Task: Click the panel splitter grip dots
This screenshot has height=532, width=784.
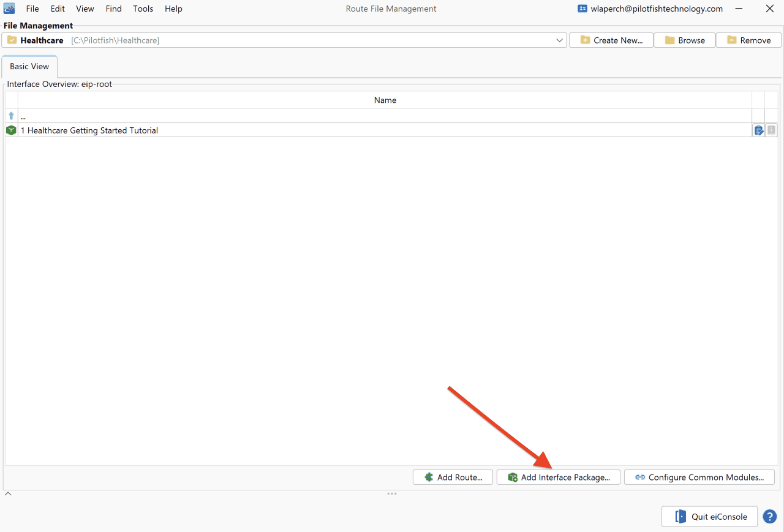Action: tap(392, 493)
